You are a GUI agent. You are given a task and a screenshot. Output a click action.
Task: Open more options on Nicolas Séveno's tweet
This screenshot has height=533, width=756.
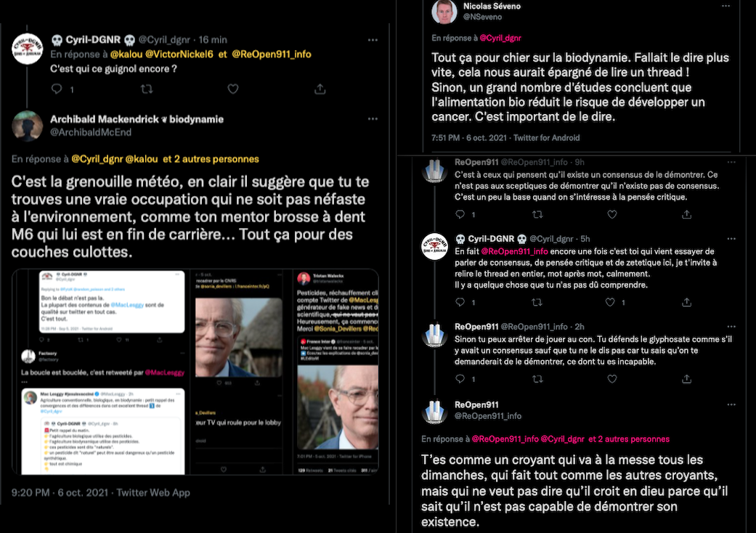pyautogui.click(x=725, y=7)
